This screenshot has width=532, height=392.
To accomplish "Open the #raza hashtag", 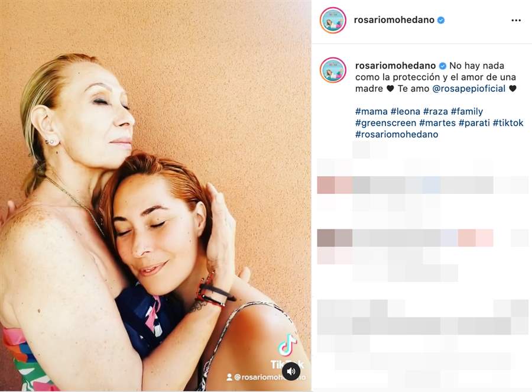I will point(435,111).
